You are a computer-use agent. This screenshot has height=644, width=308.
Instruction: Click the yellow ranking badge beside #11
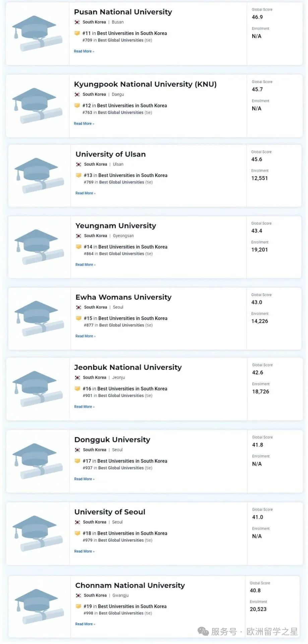[x=77, y=33]
